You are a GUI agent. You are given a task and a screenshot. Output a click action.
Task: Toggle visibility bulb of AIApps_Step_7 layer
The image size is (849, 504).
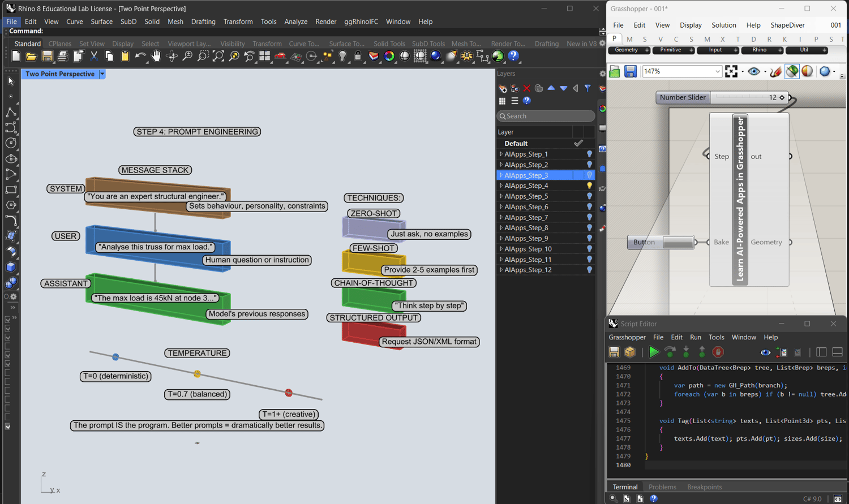point(589,217)
